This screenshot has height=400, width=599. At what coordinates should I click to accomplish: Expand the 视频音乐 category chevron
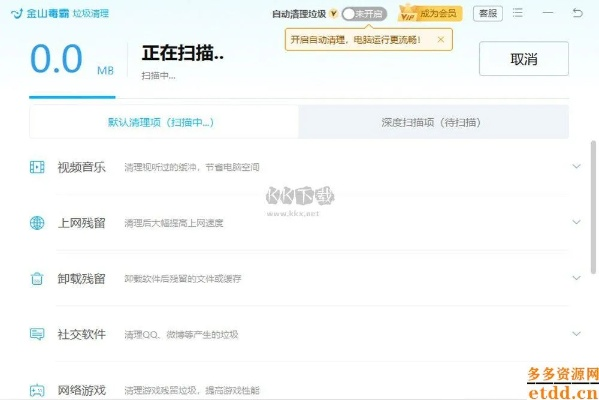[x=576, y=166]
